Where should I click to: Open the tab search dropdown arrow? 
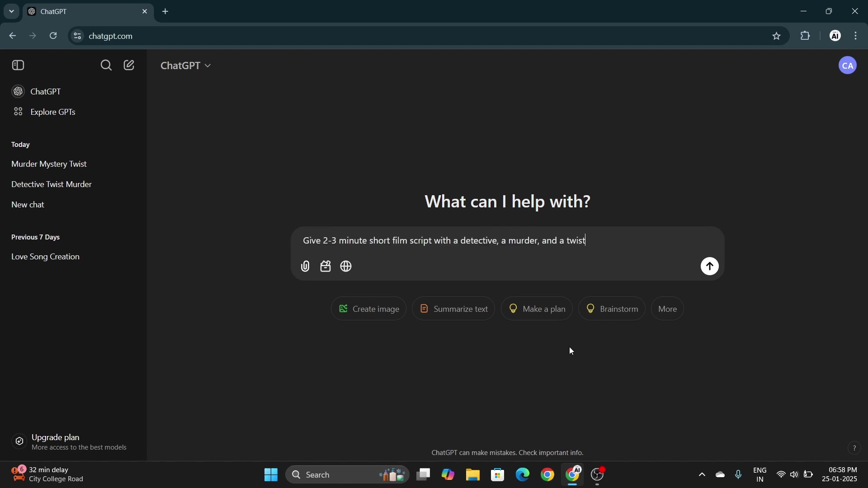(12, 12)
